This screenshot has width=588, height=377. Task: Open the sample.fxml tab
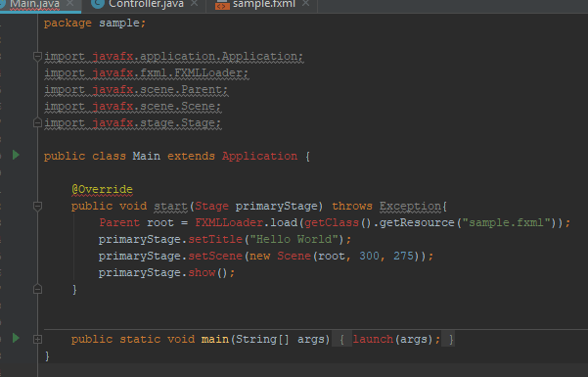(x=264, y=4)
